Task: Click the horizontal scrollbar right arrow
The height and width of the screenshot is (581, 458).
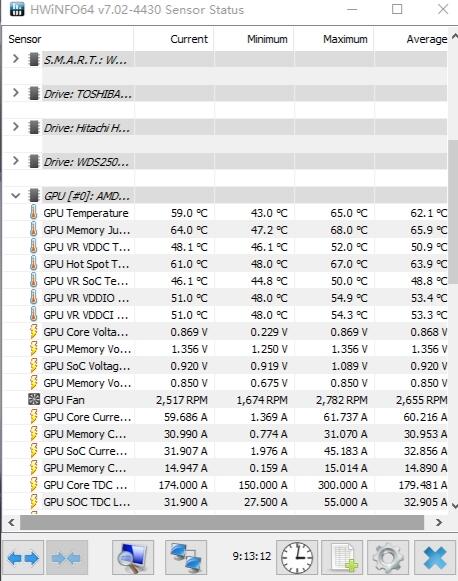Action: pyautogui.click(x=439, y=522)
